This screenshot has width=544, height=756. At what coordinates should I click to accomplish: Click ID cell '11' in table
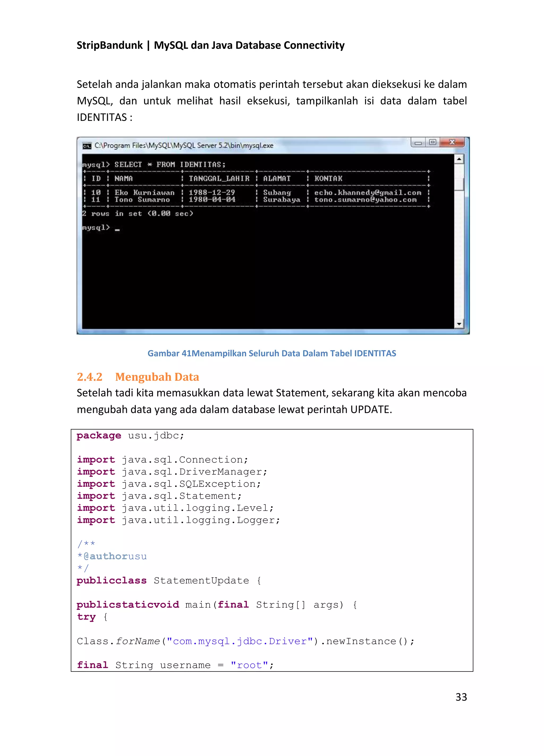pos(96,199)
